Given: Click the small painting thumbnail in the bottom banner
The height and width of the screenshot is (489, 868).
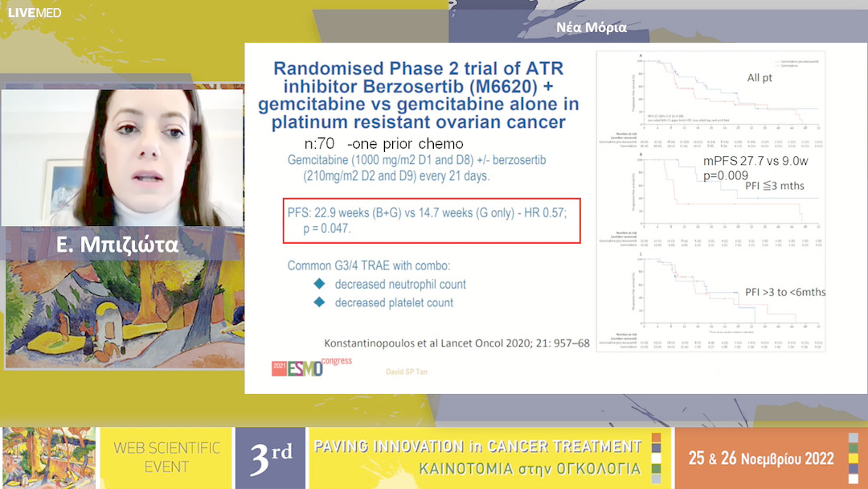Looking at the screenshot, I should (x=49, y=458).
